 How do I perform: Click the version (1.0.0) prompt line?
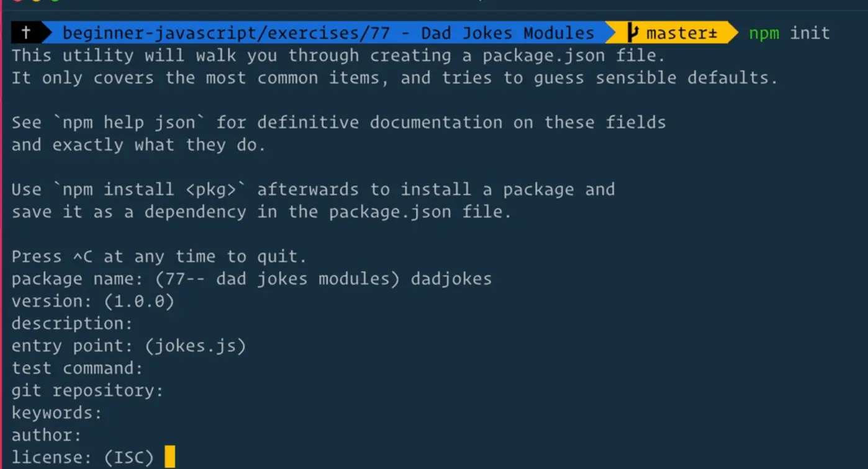[93, 301]
